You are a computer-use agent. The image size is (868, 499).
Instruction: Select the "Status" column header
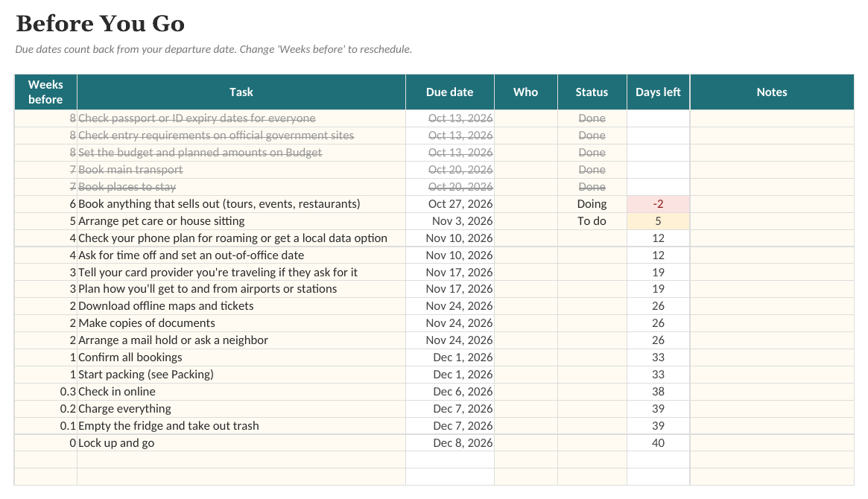[592, 92]
